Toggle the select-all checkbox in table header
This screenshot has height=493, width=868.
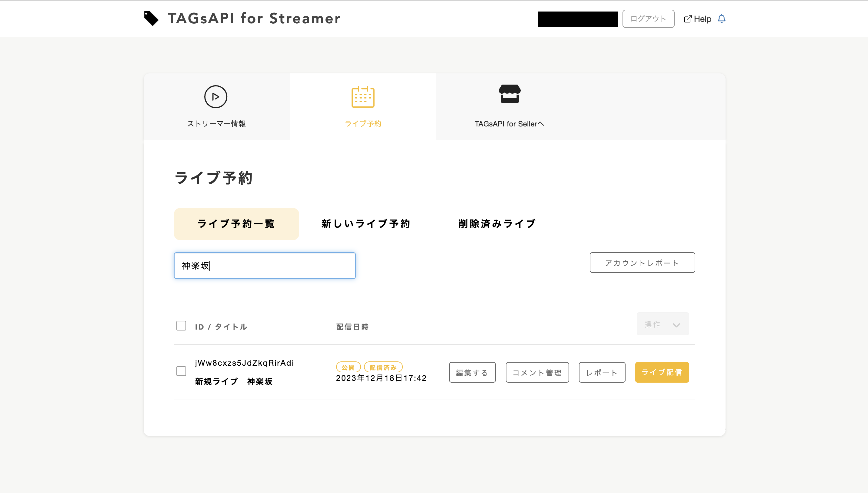click(x=181, y=326)
